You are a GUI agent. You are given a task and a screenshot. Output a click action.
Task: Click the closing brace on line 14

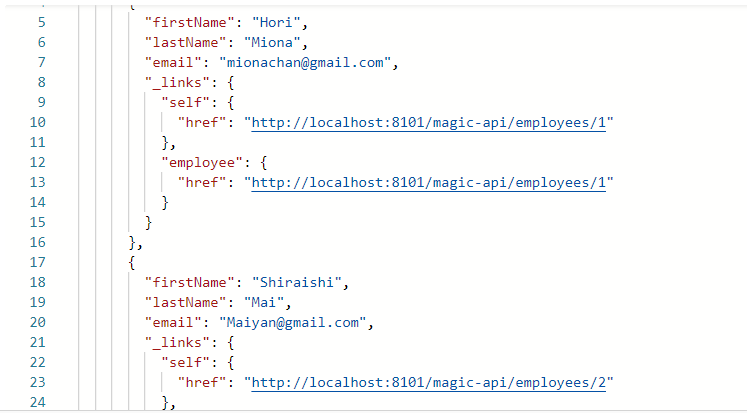point(165,203)
